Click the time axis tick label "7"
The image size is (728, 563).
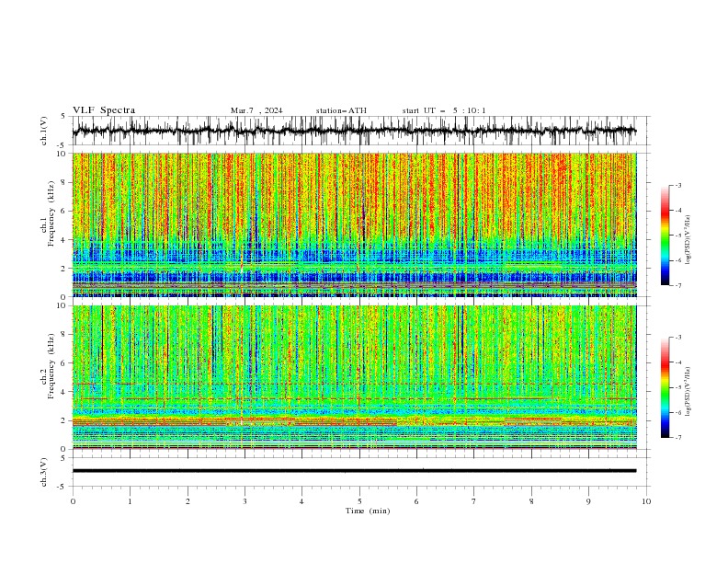pos(473,501)
